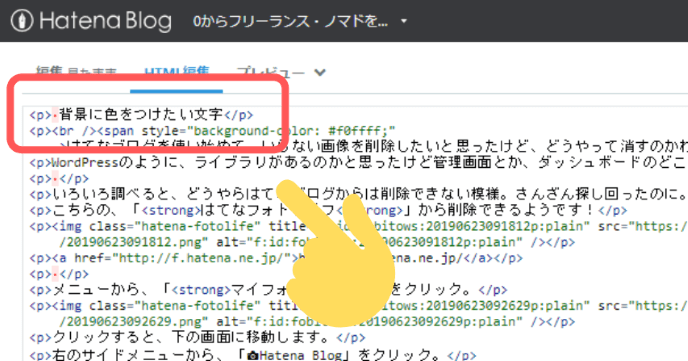Click the camera symbol before 'Hatena Blog' in code
Viewport: 688px width, 361px height.
coord(252,355)
